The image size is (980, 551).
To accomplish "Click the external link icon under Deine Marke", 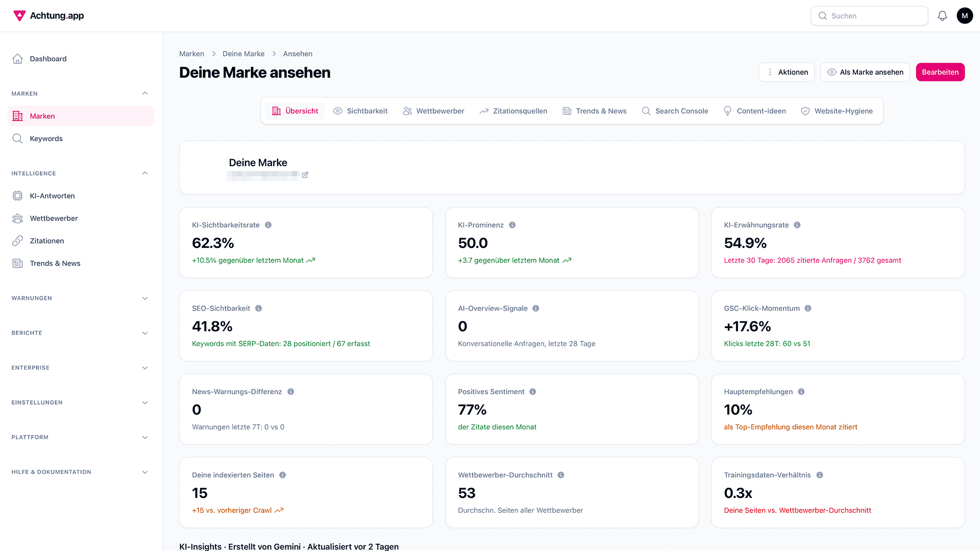I will click(305, 175).
